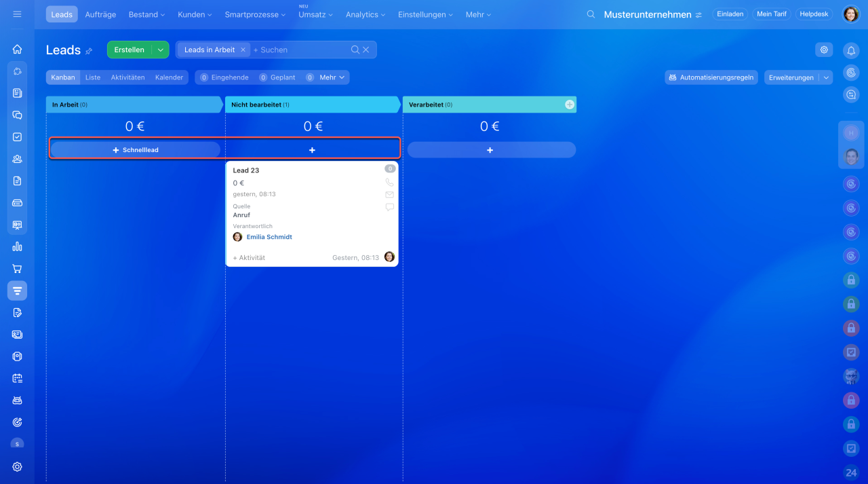Click the In Arbeit stage header
Screen dimensions: 868x484
tap(134, 105)
